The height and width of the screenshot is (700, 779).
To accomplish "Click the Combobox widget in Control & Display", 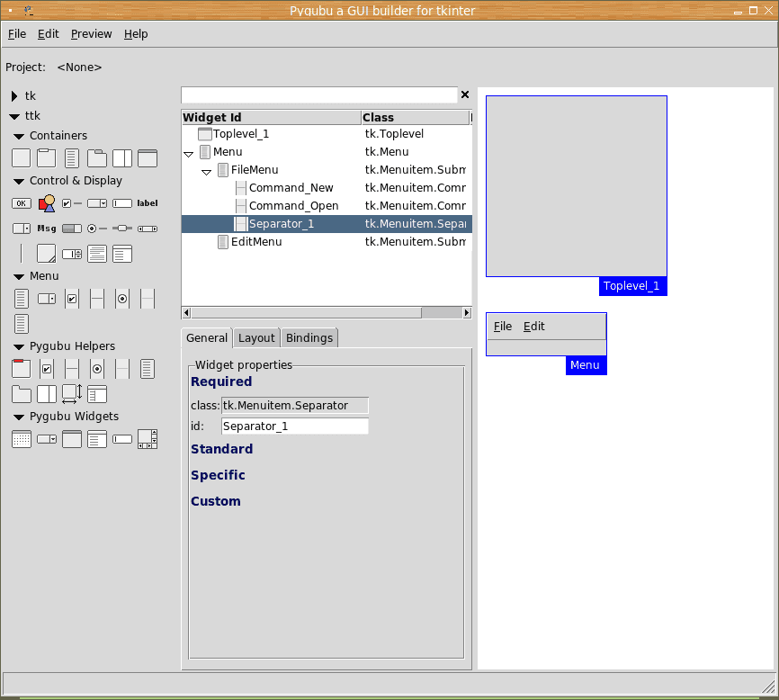I will pos(97,203).
